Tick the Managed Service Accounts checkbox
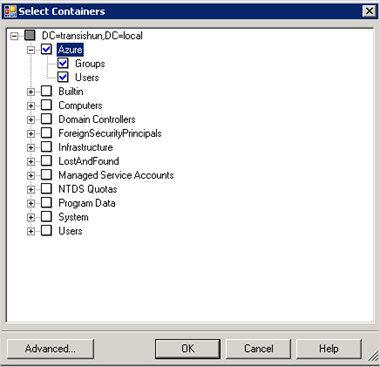 46,175
